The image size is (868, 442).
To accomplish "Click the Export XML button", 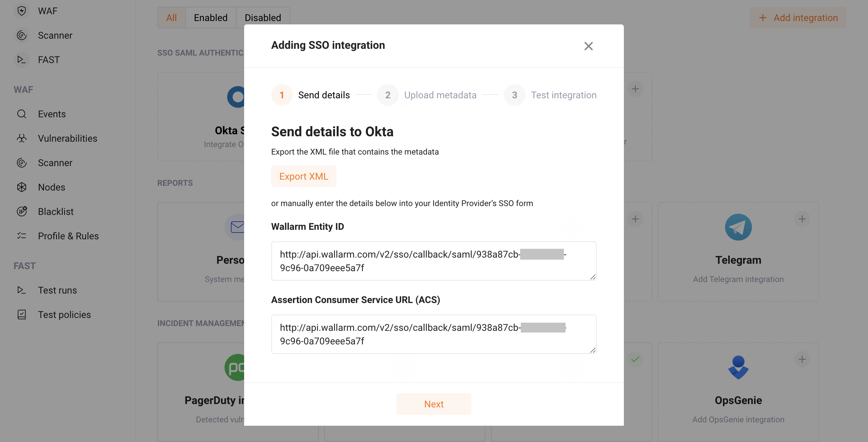I will click(303, 176).
